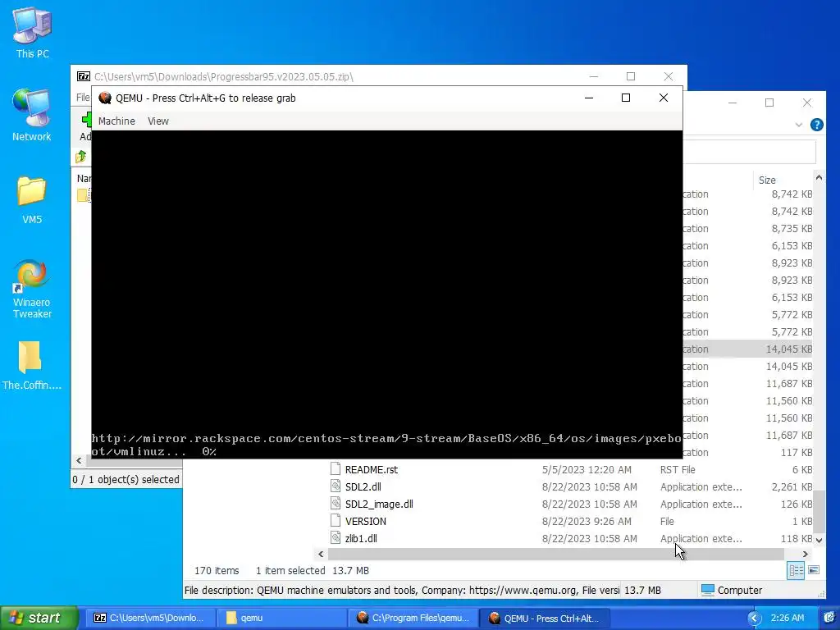840x630 pixels.
Task: Click '1 item selected 13.7 MB' status text
Action: [x=312, y=571]
